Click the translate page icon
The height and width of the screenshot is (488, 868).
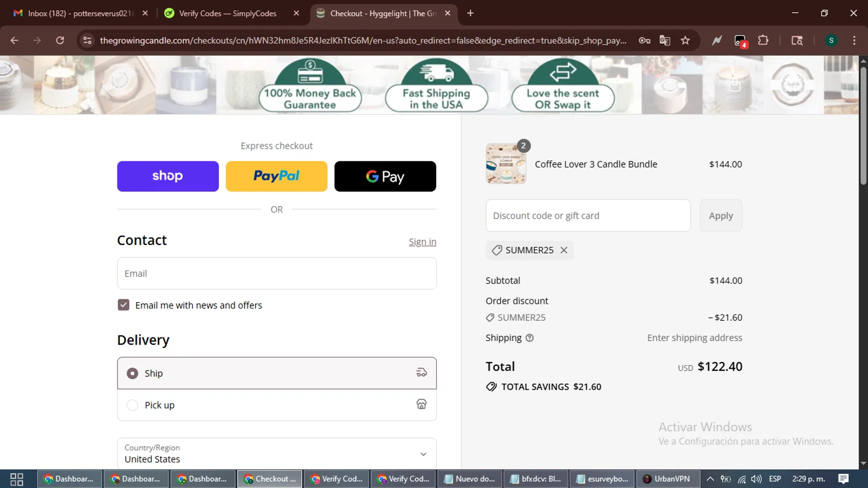(665, 41)
